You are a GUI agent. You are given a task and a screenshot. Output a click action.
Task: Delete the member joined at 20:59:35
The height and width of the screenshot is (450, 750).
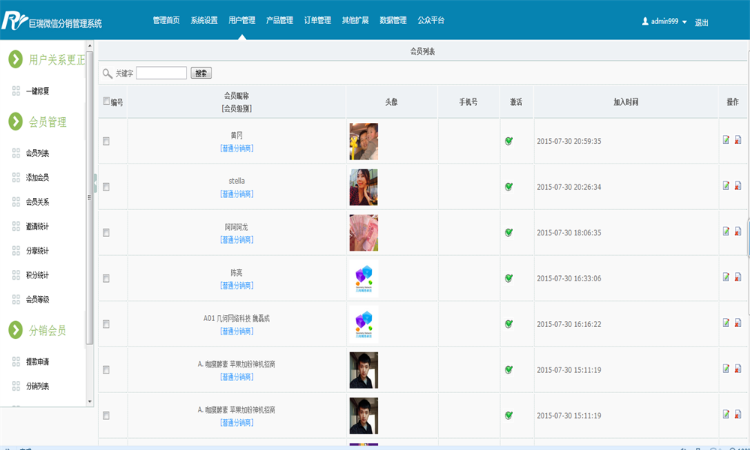[x=738, y=140]
